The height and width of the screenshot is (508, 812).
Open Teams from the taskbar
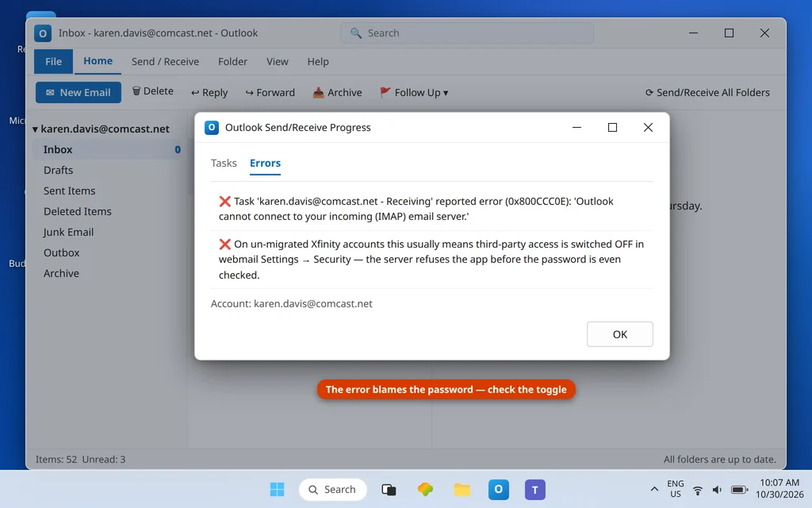(535, 489)
